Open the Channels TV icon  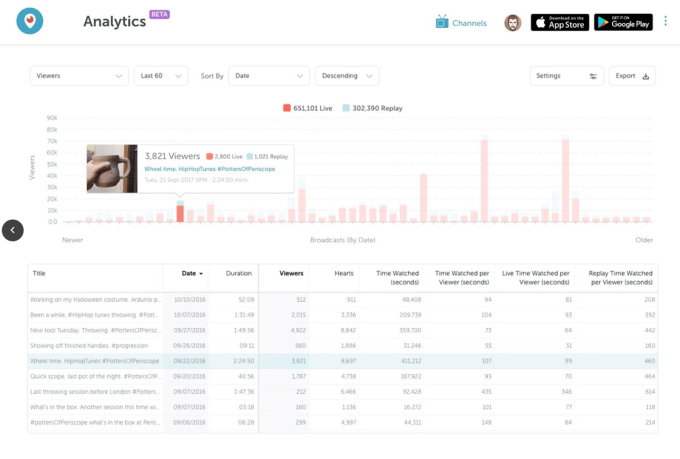pyautogui.click(x=442, y=22)
